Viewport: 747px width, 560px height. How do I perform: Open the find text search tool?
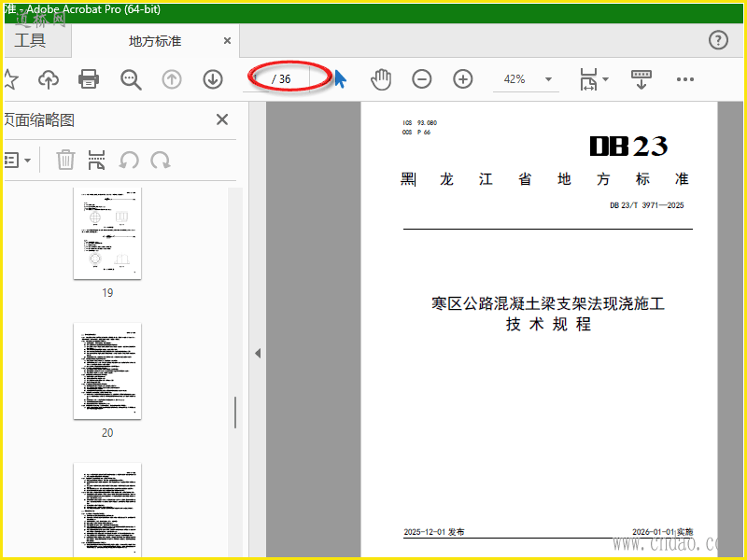[x=131, y=79]
